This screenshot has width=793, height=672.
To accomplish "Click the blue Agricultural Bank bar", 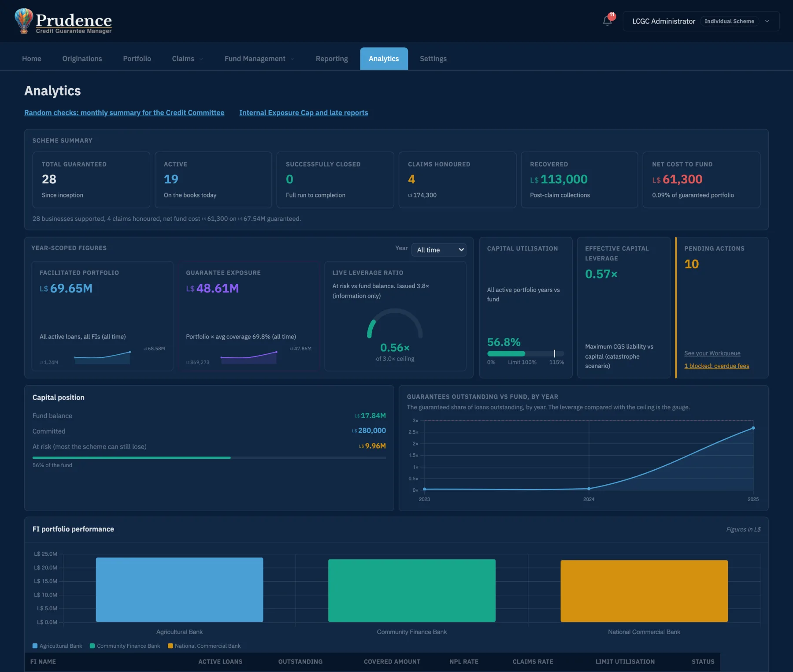I will tap(179, 590).
